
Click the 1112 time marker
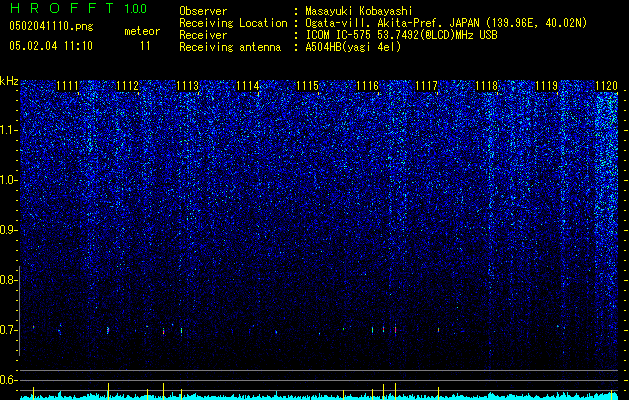tap(128, 86)
